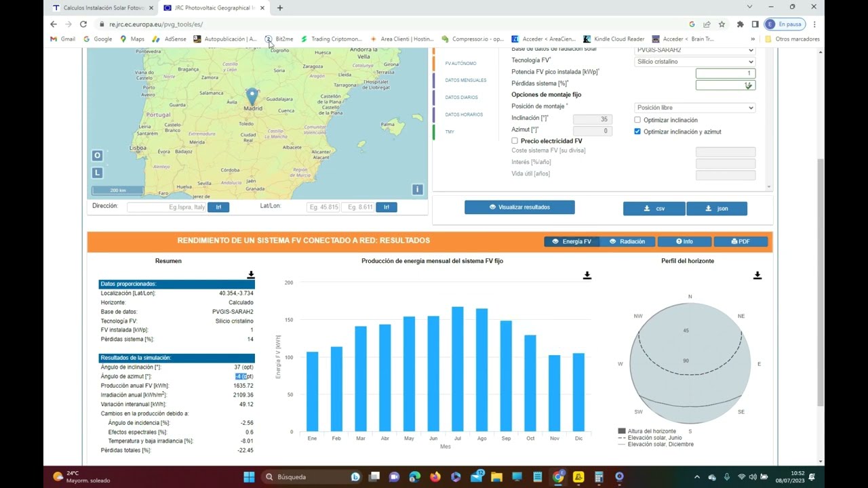Bookmark this page with the star icon
Image resolution: width=868 pixels, height=488 pixels.
(x=722, y=24)
